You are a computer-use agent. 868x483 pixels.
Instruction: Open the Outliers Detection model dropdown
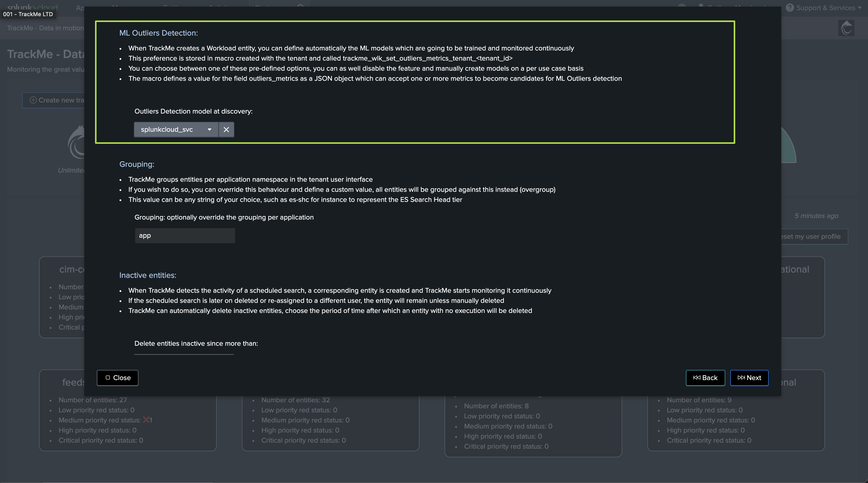176,129
